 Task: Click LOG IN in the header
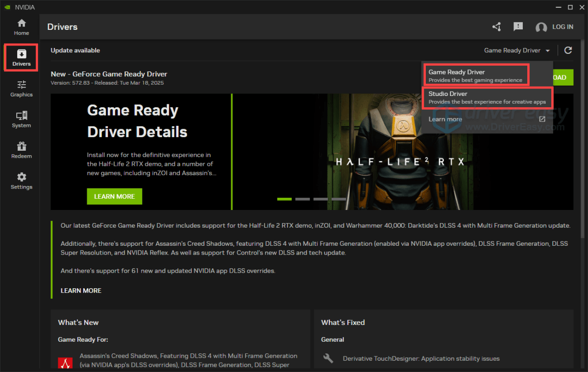coord(555,27)
